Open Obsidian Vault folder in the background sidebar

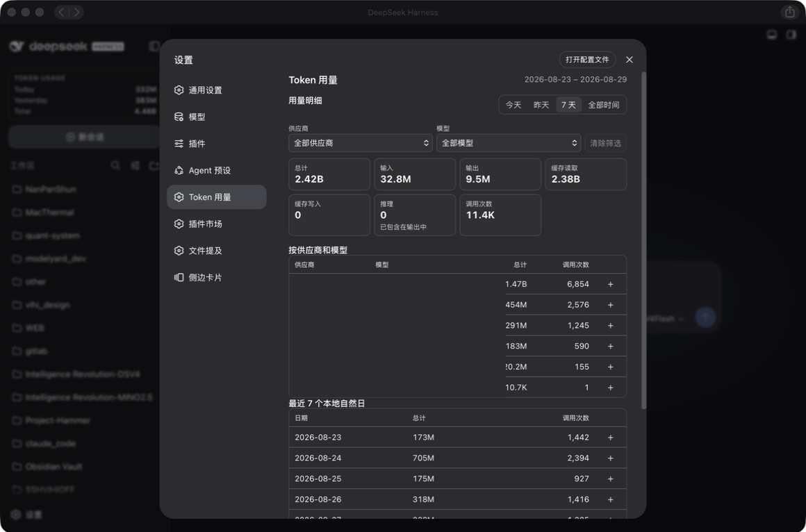click(x=47, y=467)
